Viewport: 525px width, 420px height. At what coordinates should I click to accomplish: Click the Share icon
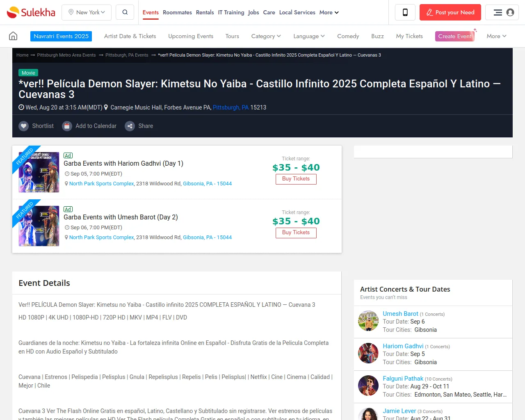click(x=130, y=126)
